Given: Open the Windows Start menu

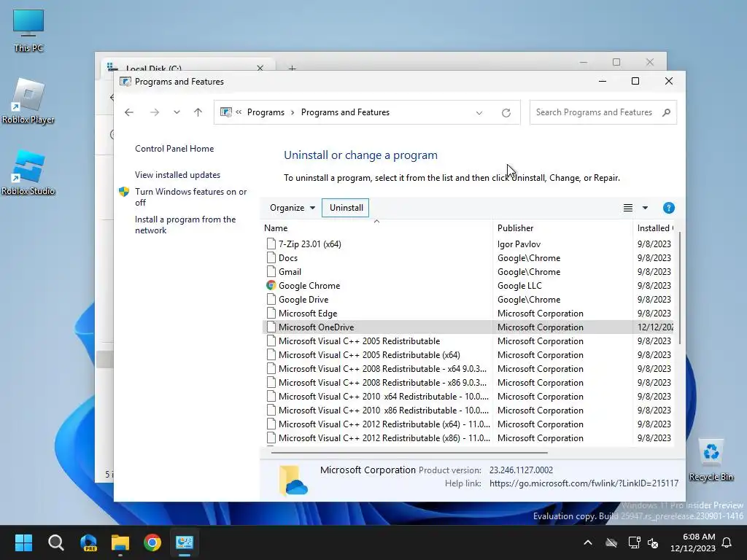Looking at the screenshot, I should tap(23, 542).
